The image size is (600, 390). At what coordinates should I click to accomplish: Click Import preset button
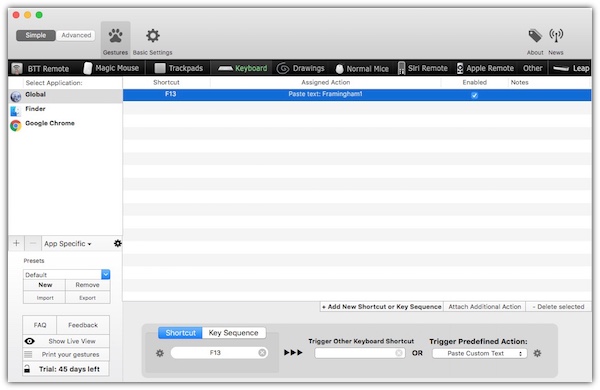tap(44, 298)
